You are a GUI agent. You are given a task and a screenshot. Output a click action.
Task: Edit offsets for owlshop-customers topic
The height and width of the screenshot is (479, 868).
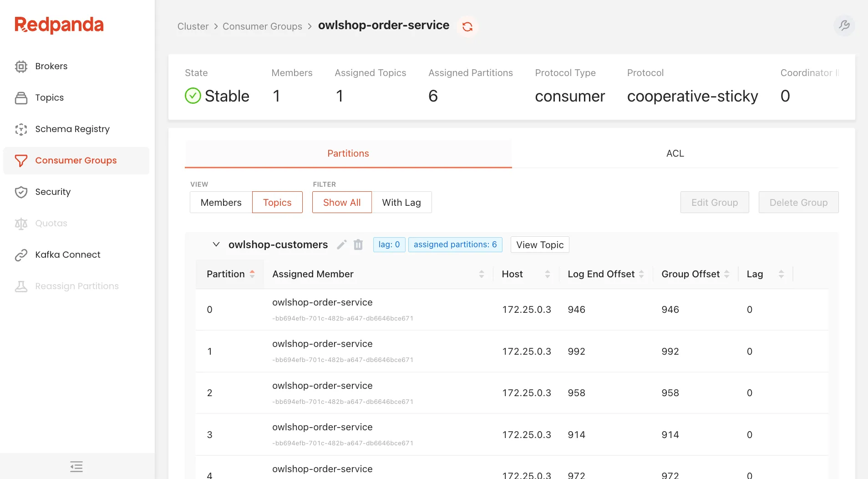(342, 245)
